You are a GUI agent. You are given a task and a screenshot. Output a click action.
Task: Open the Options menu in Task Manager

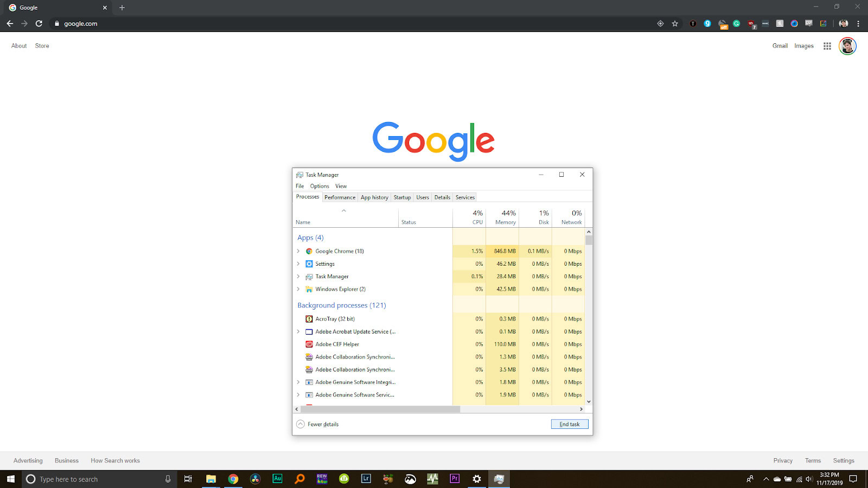pyautogui.click(x=320, y=186)
